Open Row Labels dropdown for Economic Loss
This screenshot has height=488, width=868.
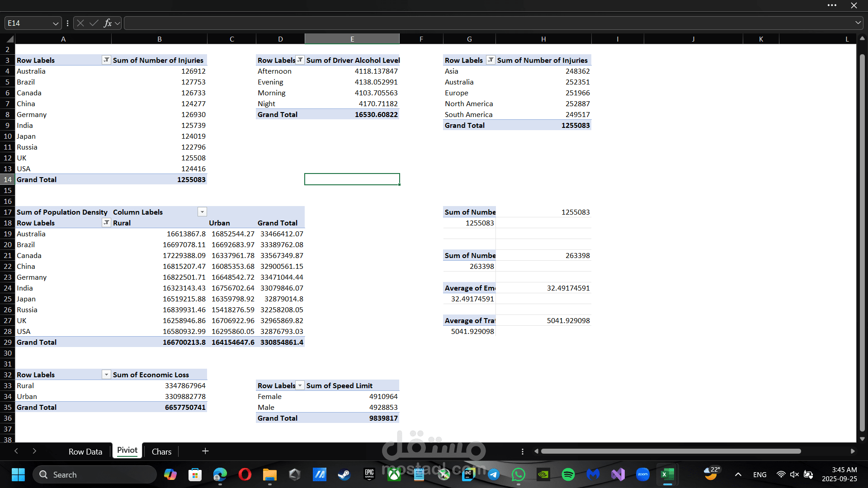(106, 375)
